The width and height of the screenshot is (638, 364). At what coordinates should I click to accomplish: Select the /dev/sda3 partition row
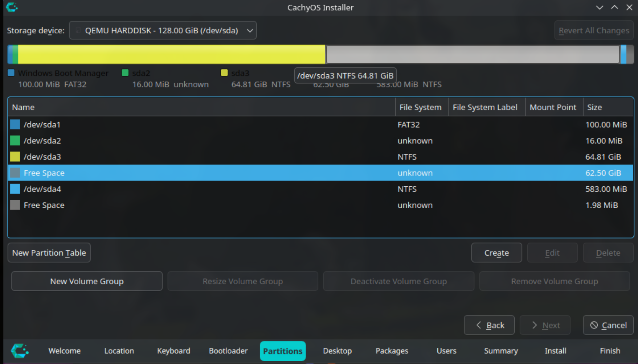coord(320,157)
